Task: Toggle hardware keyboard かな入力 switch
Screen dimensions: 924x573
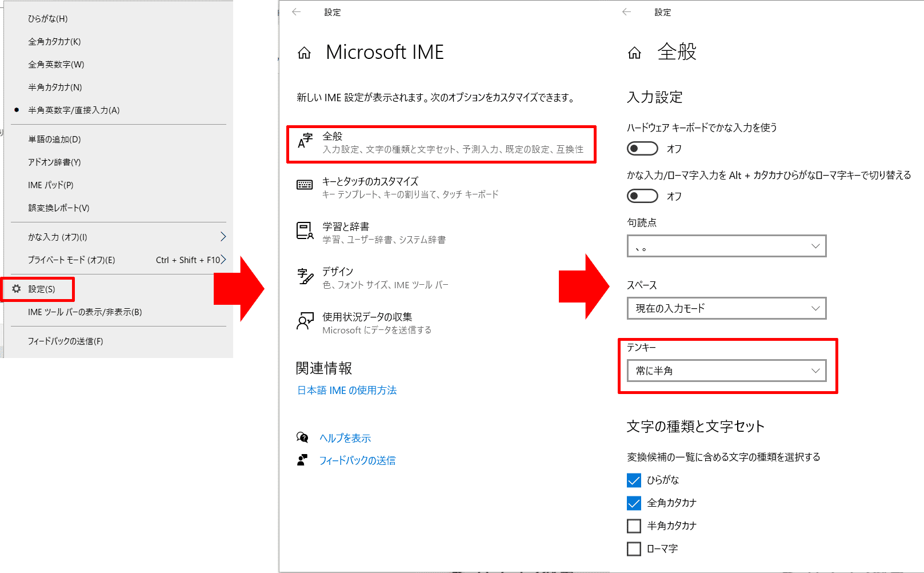Action: [x=642, y=149]
